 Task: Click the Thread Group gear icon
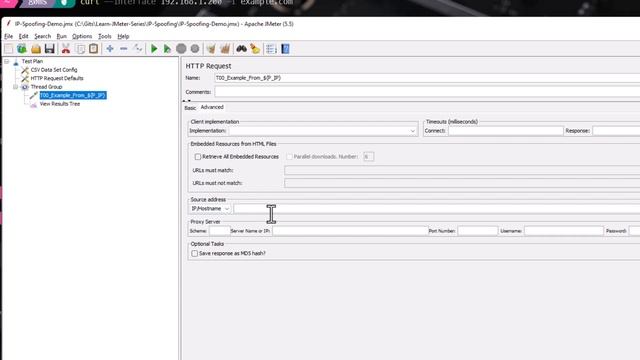pos(25,87)
